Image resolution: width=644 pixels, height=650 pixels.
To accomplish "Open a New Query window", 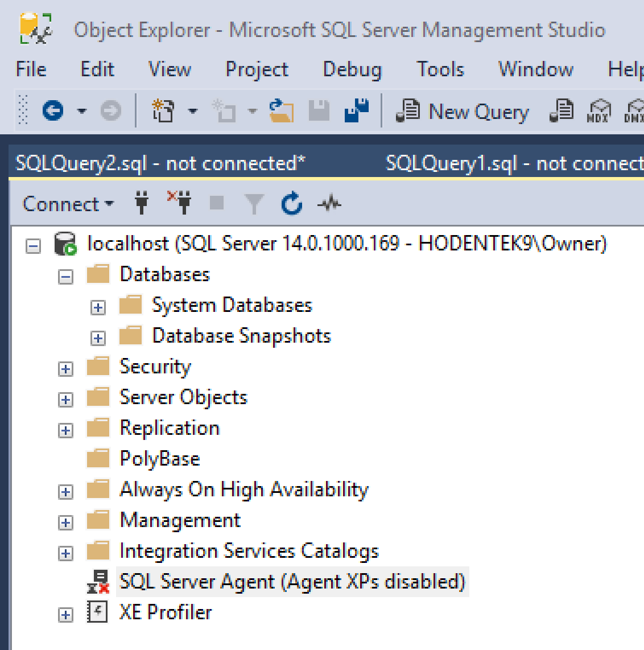I will point(461,112).
